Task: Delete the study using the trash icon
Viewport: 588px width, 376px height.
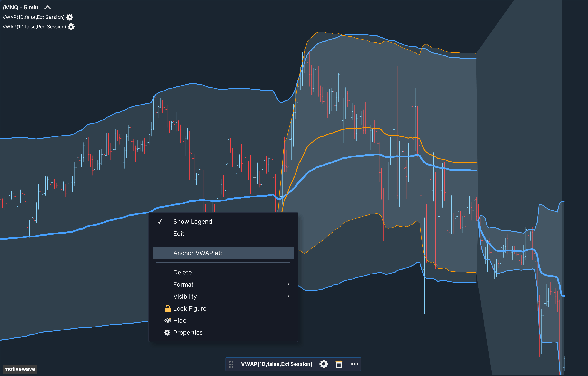Action: point(339,364)
